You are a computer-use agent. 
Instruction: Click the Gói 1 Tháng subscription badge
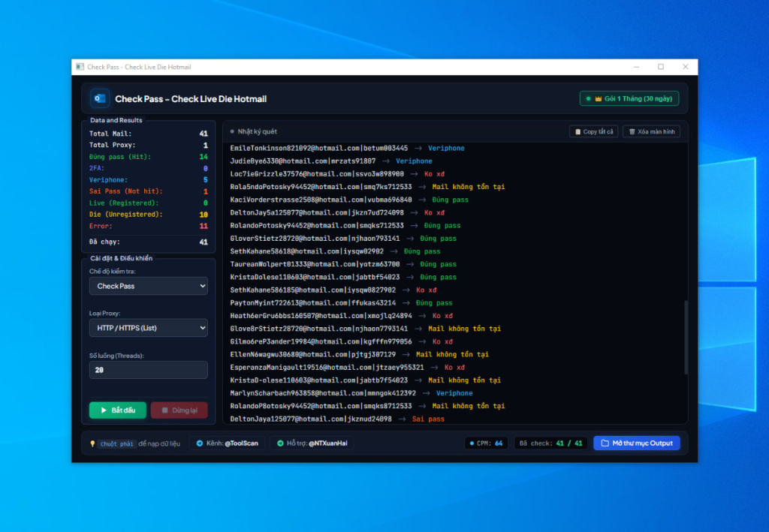629,99
